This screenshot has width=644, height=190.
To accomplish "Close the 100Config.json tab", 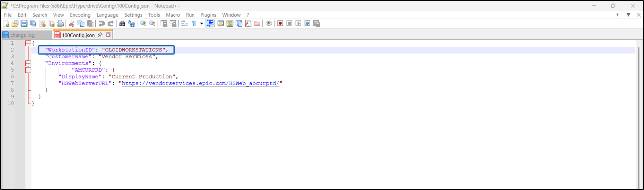I will (108, 35).
